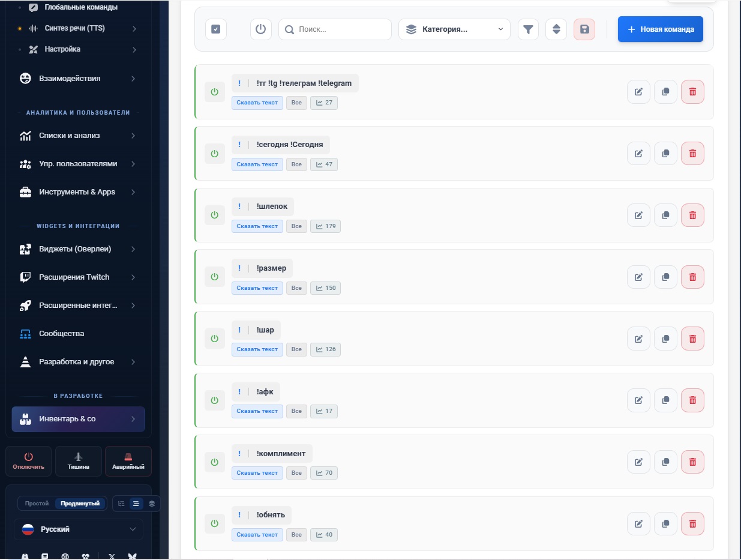Delete the !шар command
The image size is (741, 560).
(x=692, y=339)
